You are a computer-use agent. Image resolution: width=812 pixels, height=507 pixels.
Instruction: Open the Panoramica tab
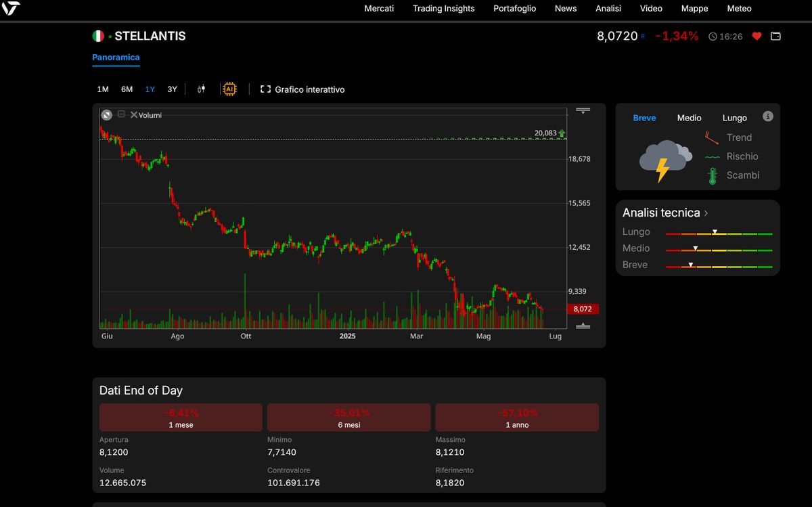click(116, 58)
